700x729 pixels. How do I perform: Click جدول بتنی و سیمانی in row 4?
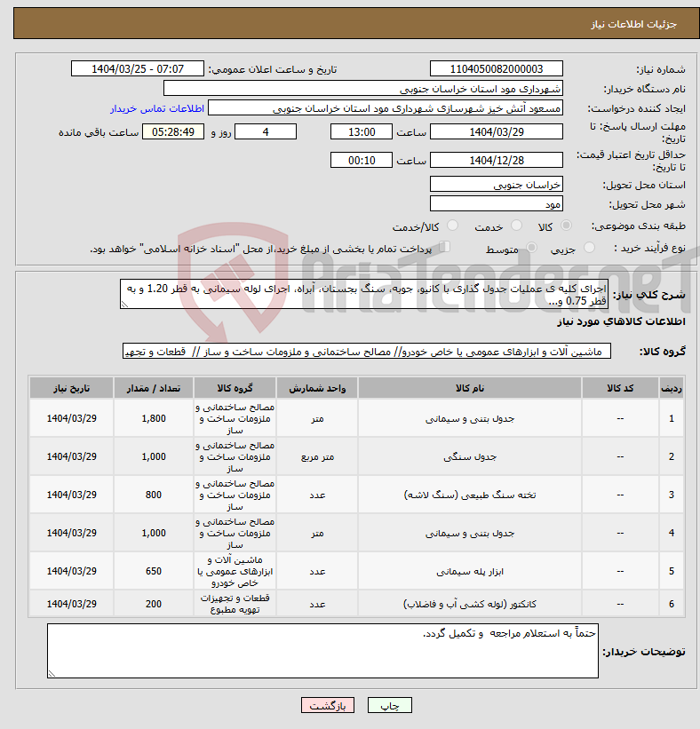[x=470, y=533]
